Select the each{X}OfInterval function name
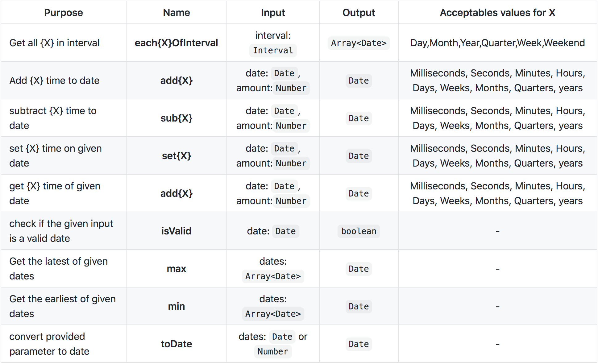The image size is (598, 364). coord(176,43)
